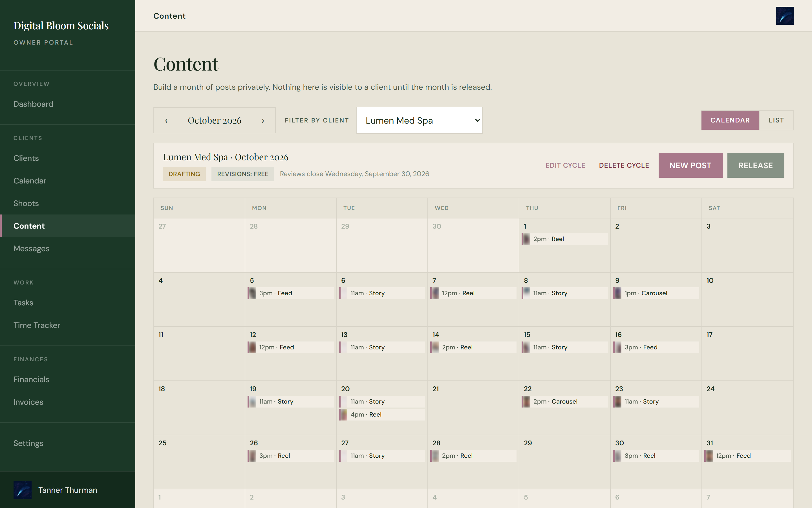This screenshot has height=508, width=812.
Task: Click Delete Cycle link
Action: point(624,165)
